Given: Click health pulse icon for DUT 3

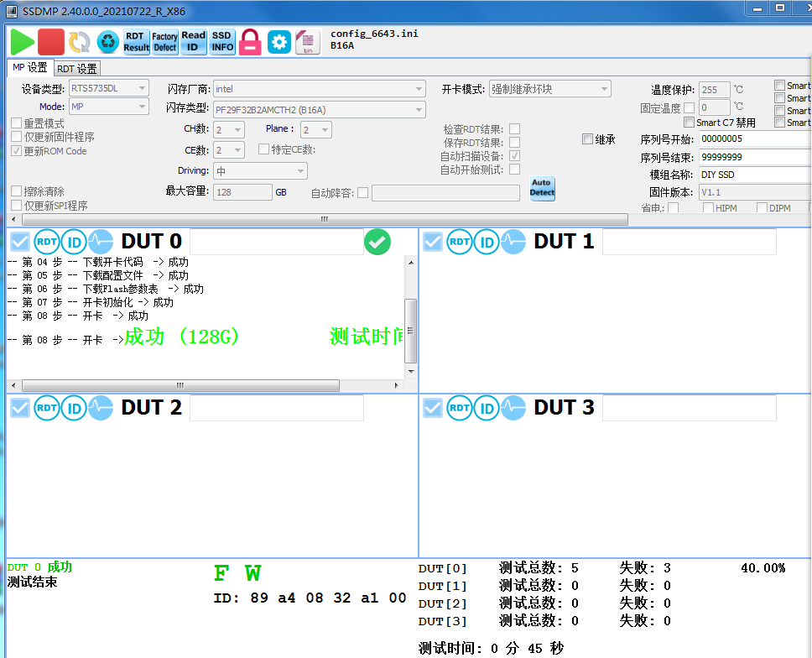Looking at the screenshot, I should 513,408.
